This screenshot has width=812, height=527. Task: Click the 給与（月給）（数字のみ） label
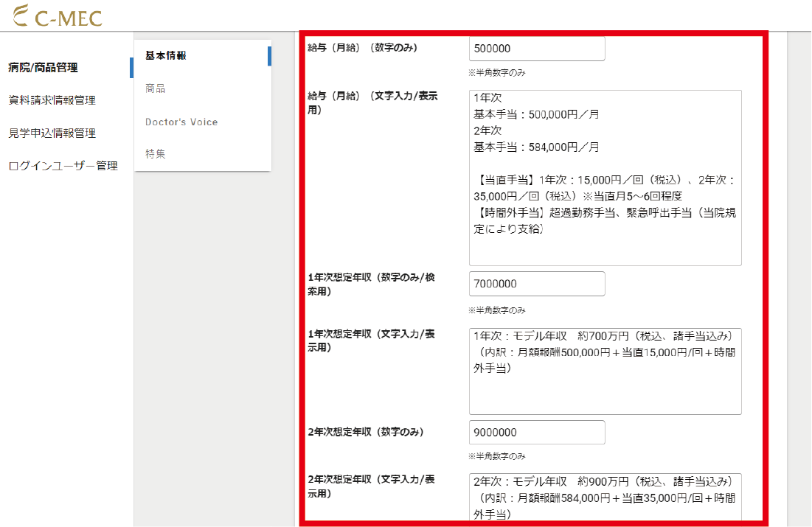[363, 48]
